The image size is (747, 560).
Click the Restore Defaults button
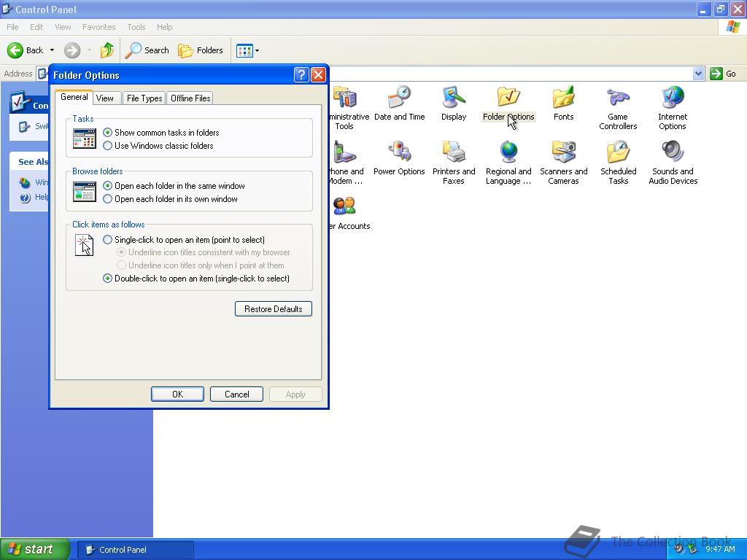274,309
